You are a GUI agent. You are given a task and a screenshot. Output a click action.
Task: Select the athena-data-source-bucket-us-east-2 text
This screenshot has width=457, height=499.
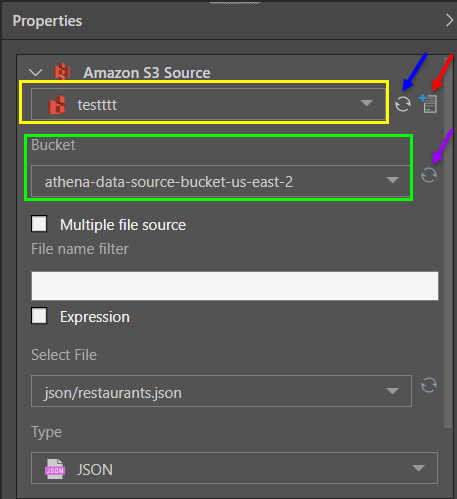(x=169, y=182)
